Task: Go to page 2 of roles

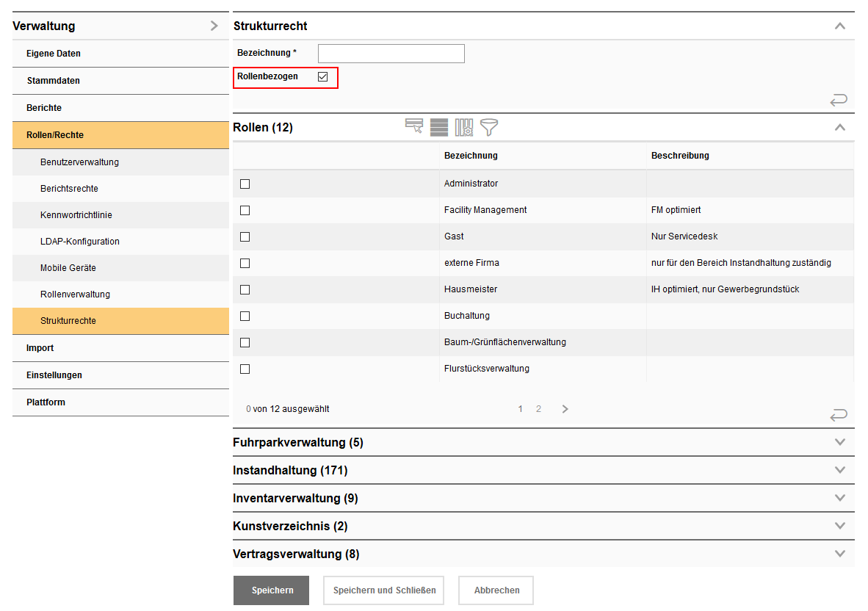Action: tap(538, 409)
